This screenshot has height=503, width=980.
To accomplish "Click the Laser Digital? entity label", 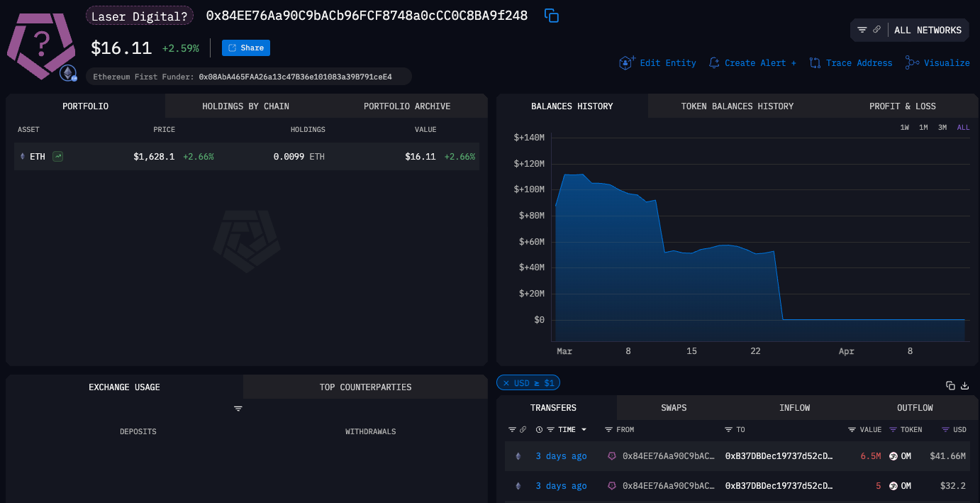I will point(140,16).
